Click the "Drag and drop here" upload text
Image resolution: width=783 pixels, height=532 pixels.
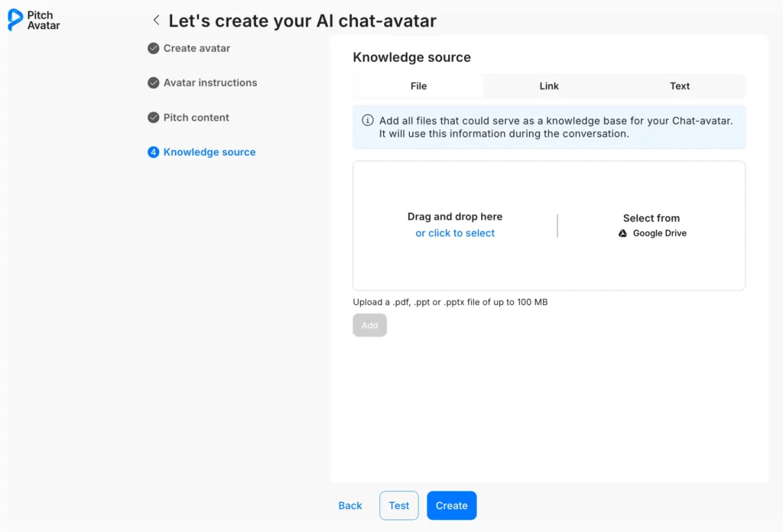pyautogui.click(x=455, y=217)
